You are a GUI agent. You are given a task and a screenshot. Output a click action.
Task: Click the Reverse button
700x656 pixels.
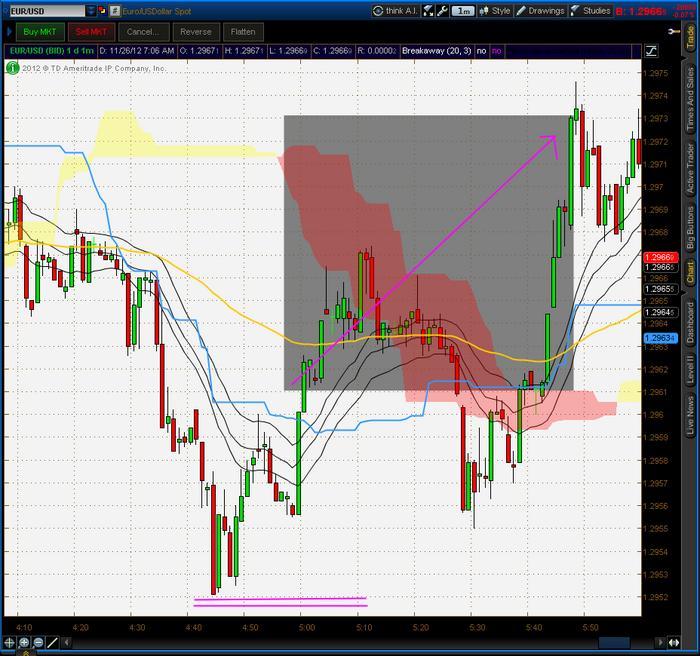pos(196,32)
